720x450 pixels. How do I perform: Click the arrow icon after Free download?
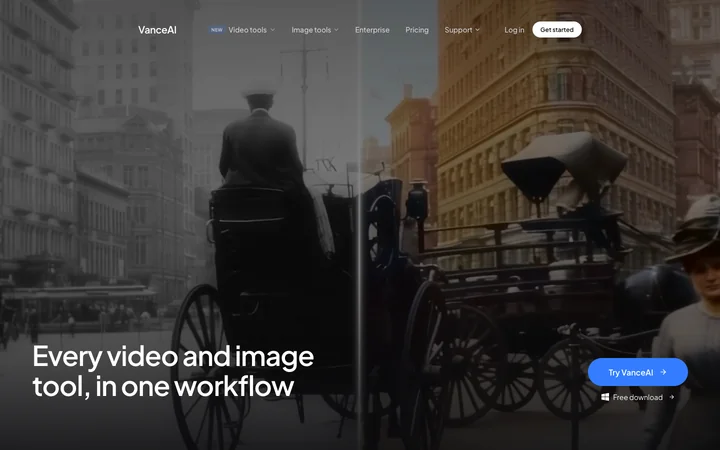pos(672,397)
